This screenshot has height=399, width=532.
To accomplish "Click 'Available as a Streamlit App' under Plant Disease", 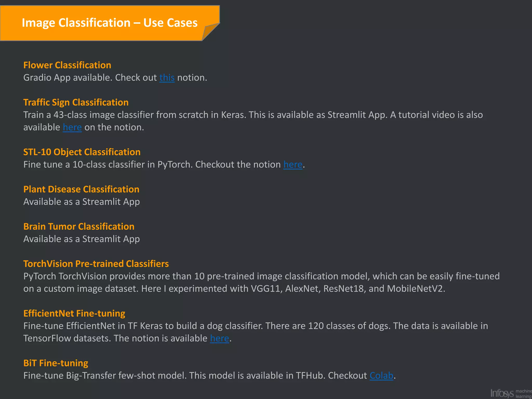I will pyautogui.click(x=82, y=202).
